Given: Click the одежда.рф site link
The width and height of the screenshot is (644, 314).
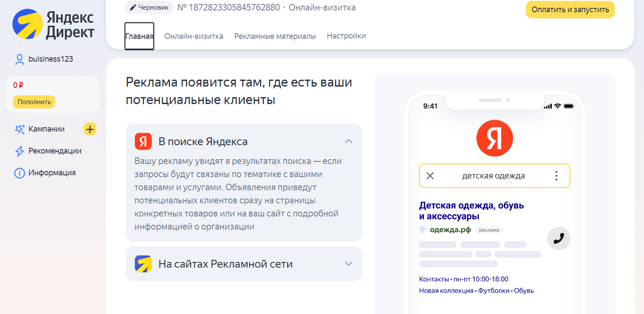Looking at the screenshot, I should click(x=450, y=230).
